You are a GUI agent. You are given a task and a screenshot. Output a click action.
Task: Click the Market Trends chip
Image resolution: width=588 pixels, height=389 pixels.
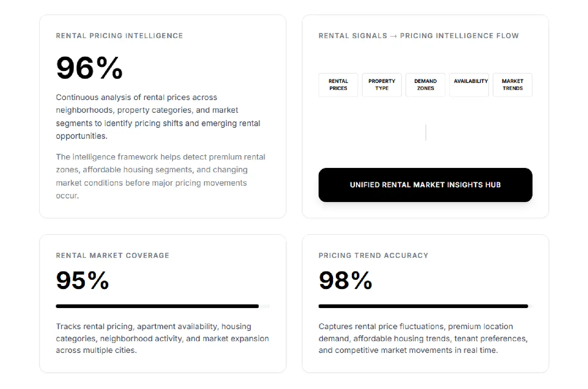512,85
